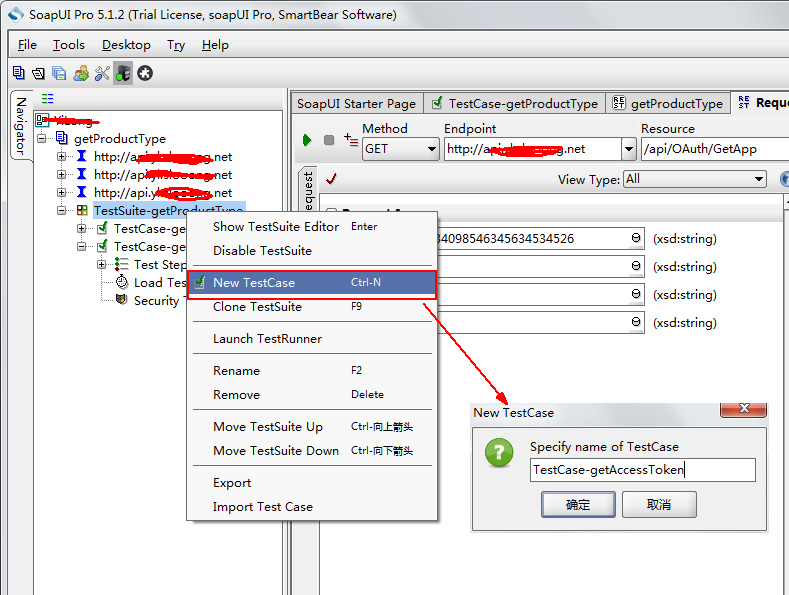789x595 pixels.
Task: Click red checkmark icon in request toolbar
Action: click(x=331, y=179)
